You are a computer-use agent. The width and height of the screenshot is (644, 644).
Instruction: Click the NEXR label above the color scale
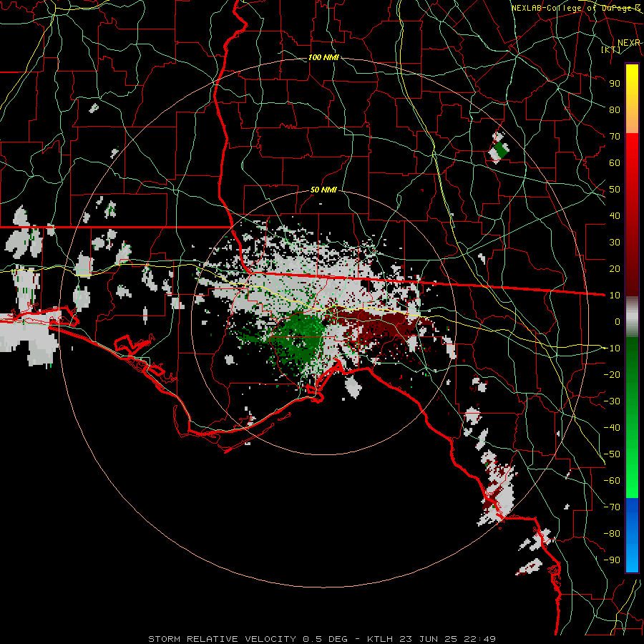[629, 43]
